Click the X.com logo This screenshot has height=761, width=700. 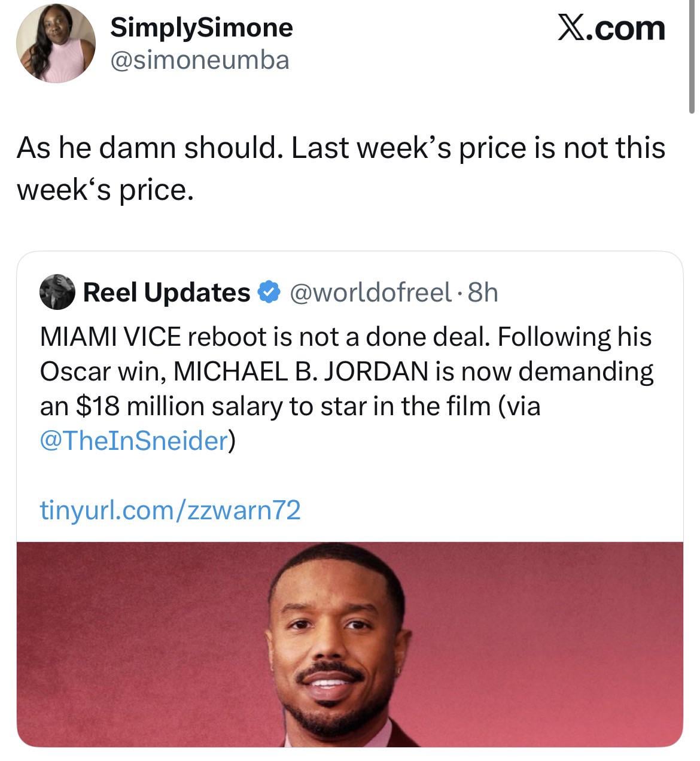click(x=610, y=28)
